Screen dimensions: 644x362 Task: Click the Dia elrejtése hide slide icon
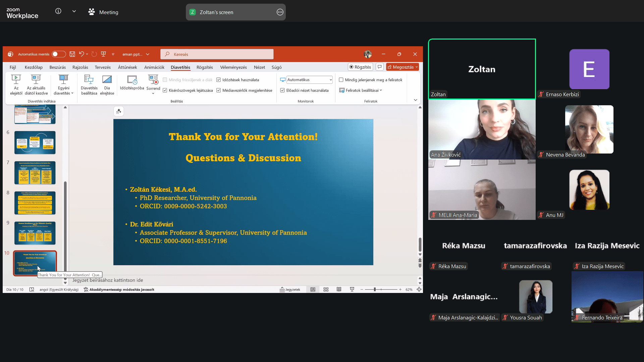[107, 80]
